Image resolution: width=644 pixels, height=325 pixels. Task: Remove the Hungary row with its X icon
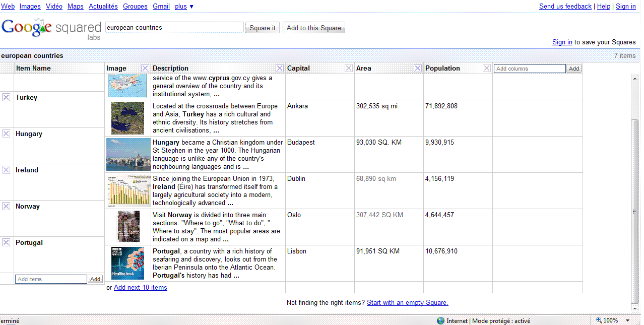(6, 134)
